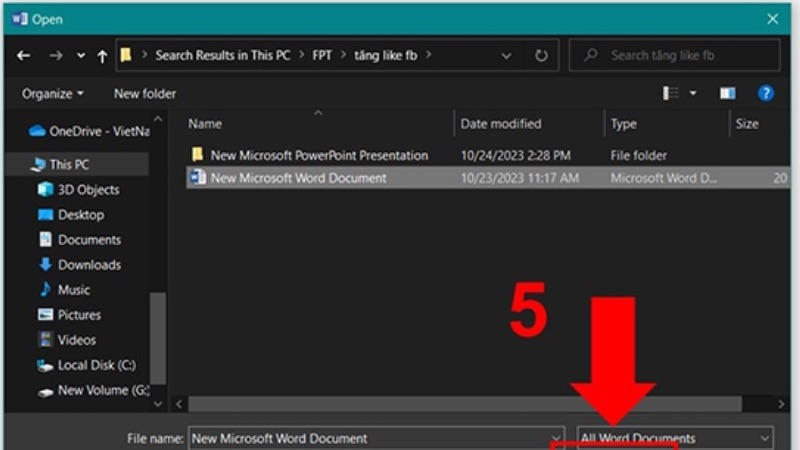Click date '10/23/2023 11:17 AM'

pyautogui.click(x=520, y=178)
